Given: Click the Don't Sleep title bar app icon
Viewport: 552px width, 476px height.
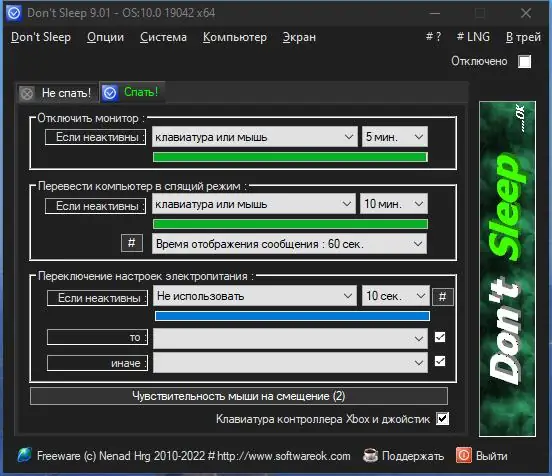Looking at the screenshot, I should point(14,13).
